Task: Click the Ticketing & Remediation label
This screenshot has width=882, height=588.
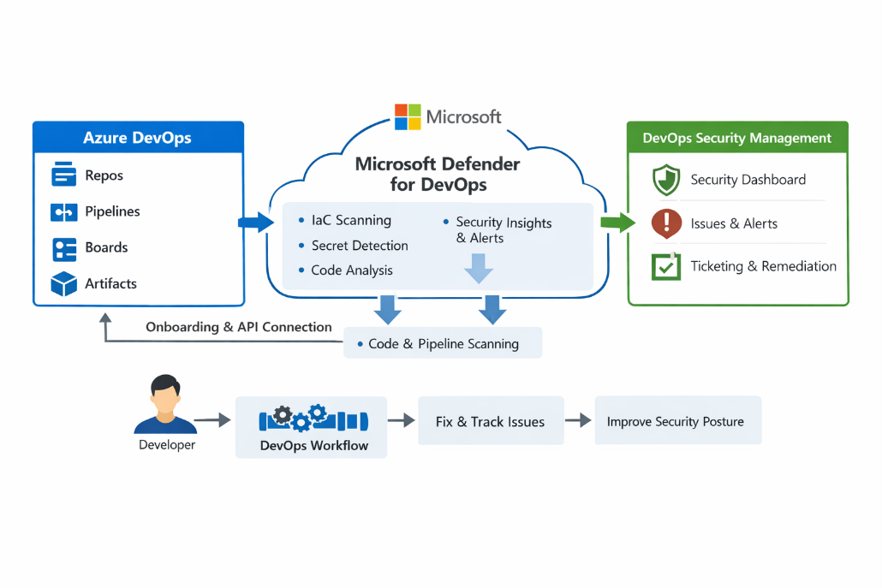Action: (763, 266)
